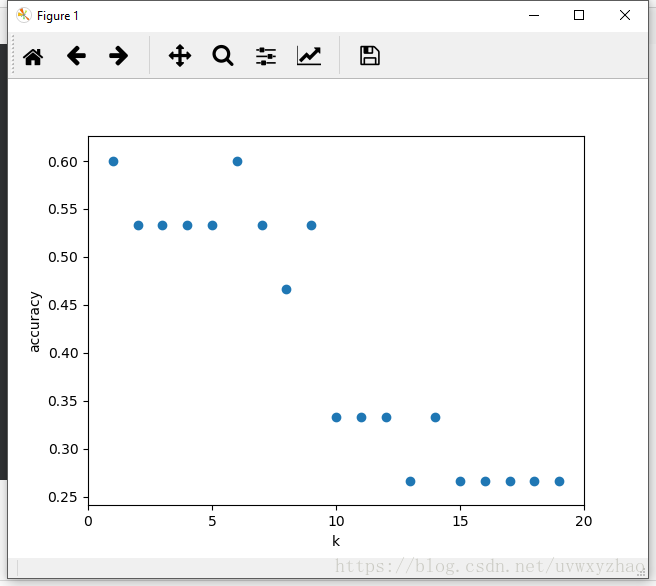This screenshot has width=656, height=586.
Task: Click the data point at k=6
Action: (x=237, y=161)
